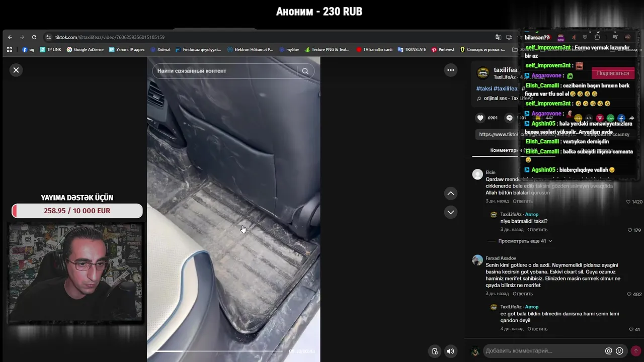This screenshot has width=644, height=362.
Task: Seek on the video progress bar
Action: click(219, 351)
